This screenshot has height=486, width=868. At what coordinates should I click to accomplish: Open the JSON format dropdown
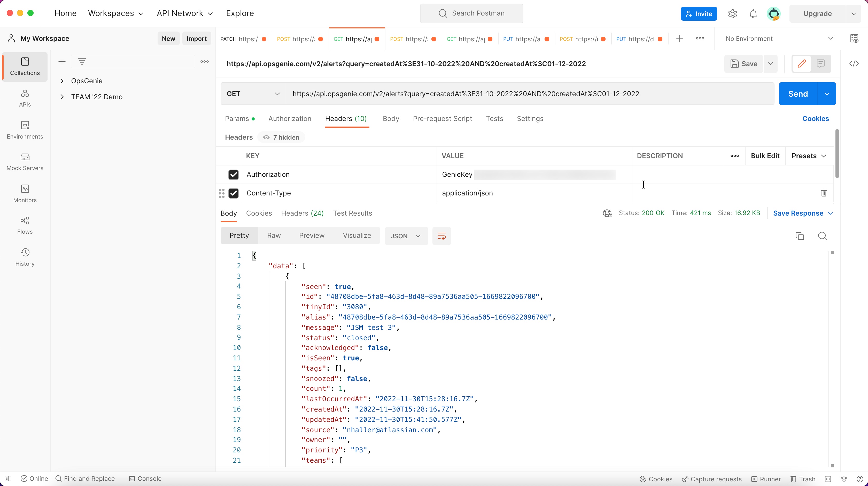point(406,236)
